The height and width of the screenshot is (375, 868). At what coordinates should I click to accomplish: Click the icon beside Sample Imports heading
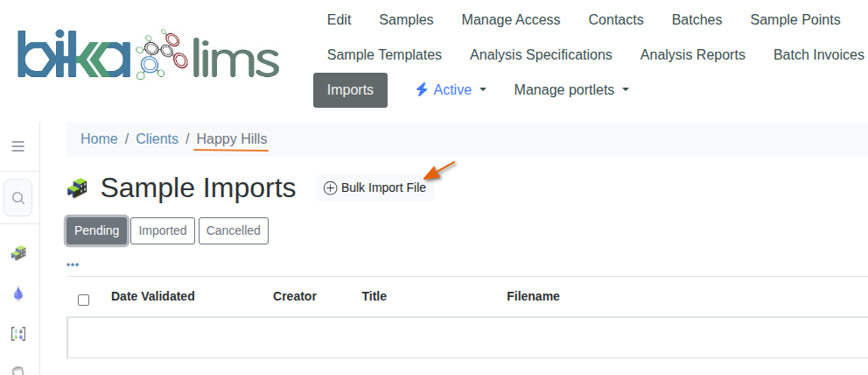point(78,188)
